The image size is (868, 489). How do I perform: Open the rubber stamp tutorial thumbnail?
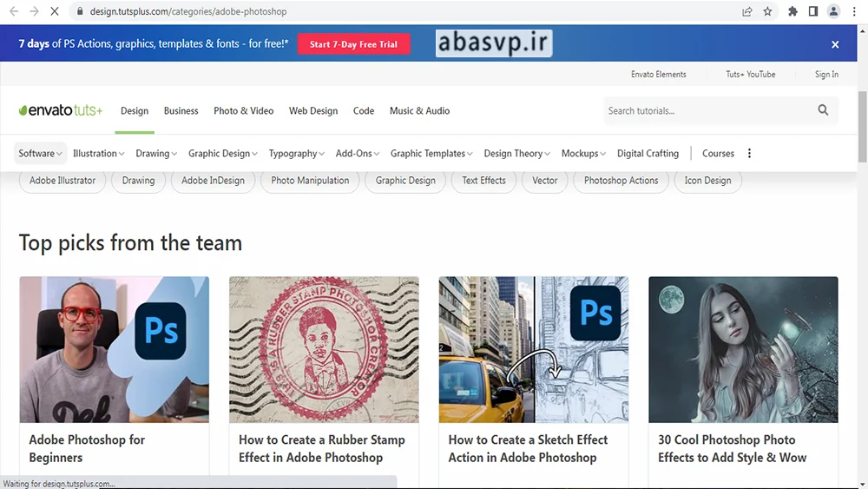pyautogui.click(x=324, y=349)
